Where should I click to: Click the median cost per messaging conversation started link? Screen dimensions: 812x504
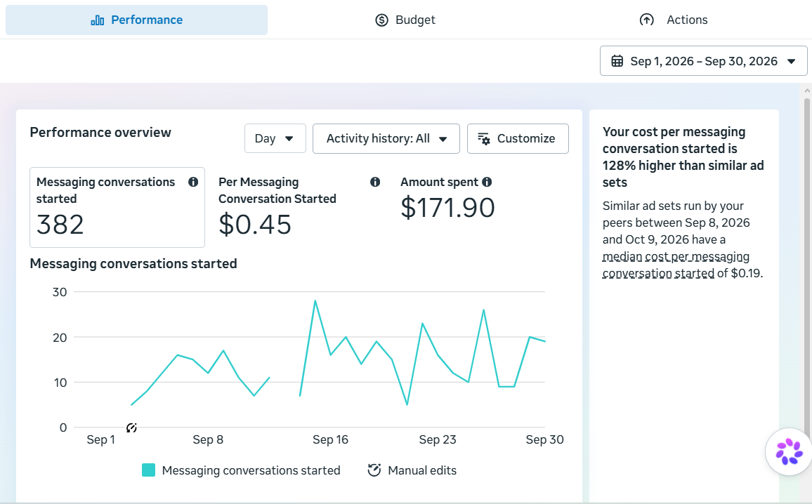(x=675, y=265)
